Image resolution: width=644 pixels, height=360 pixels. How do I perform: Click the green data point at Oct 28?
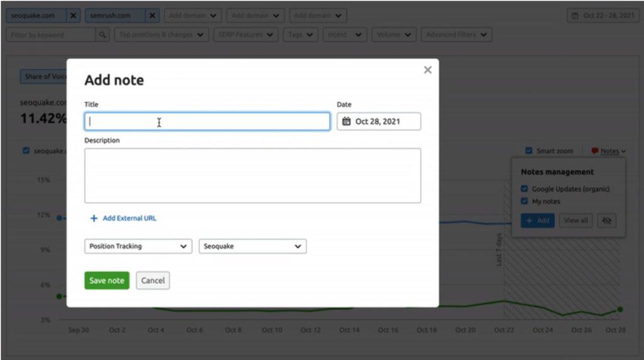pyautogui.click(x=620, y=310)
